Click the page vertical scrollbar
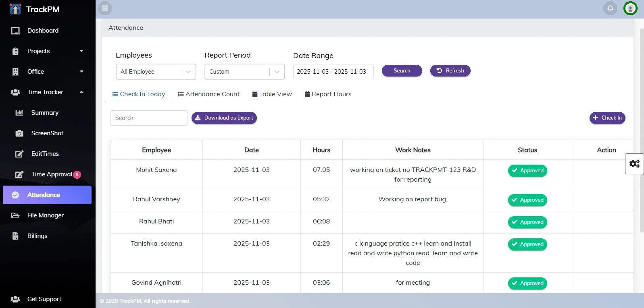Viewport: 644px width, 308px height. pos(642,130)
